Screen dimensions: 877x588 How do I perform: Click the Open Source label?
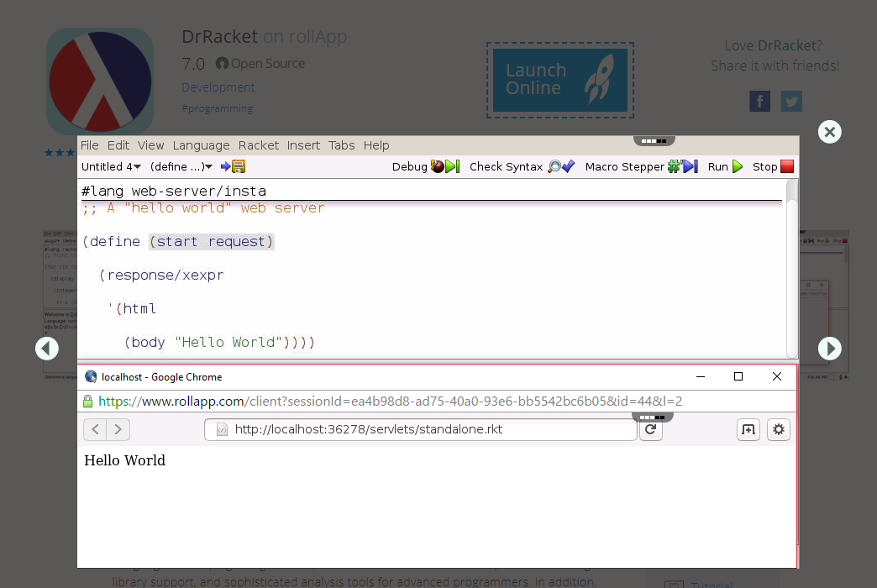(260, 64)
